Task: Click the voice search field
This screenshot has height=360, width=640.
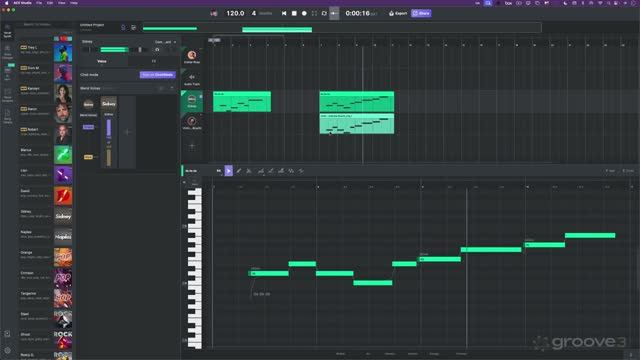Action: (45, 24)
